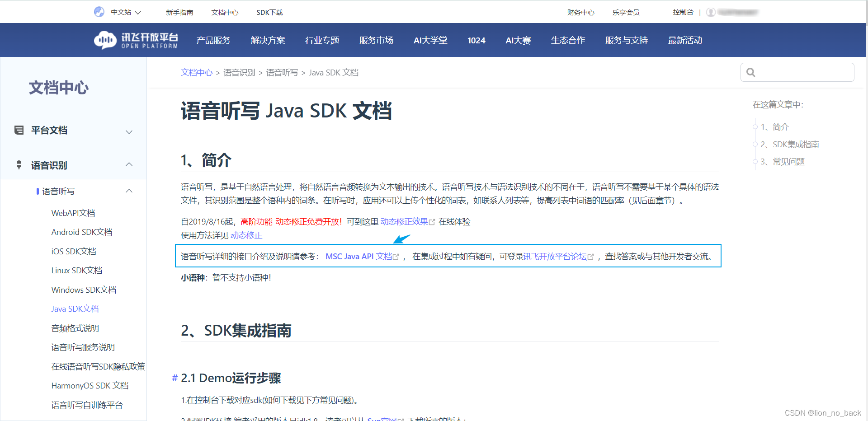Screen dimensions: 868x421
Task: Open the MSC Java API 文档 link
Action: (x=359, y=256)
